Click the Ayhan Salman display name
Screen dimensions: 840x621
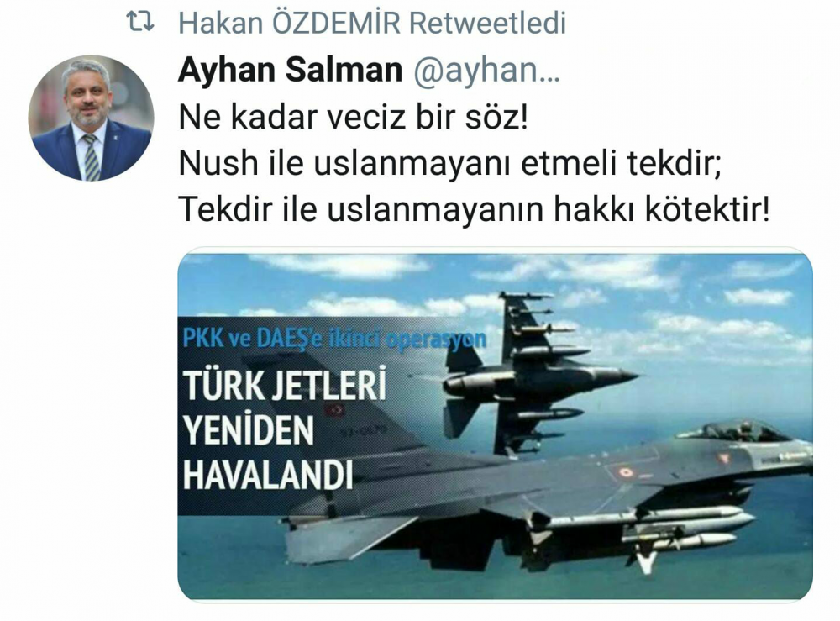[x=290, y=71]
